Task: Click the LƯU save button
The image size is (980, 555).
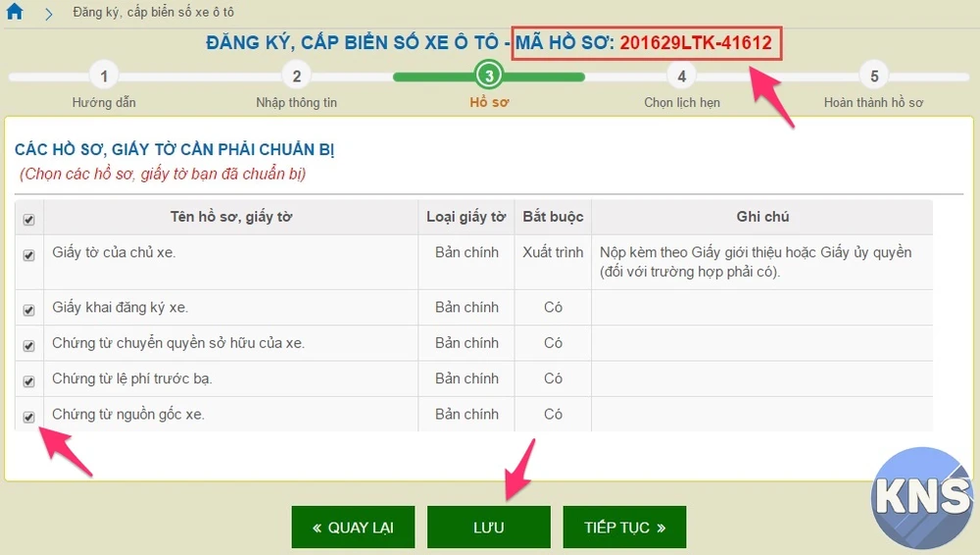Action: [489, 528]
